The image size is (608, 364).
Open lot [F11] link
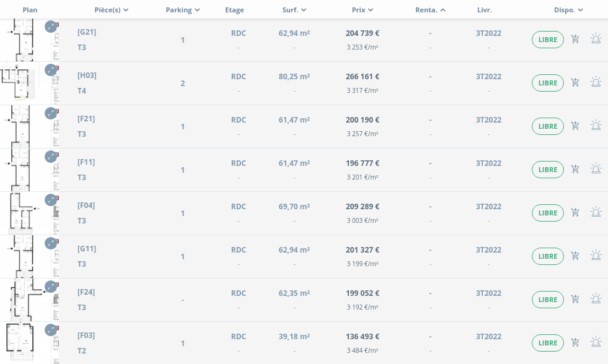click(86, 162)
